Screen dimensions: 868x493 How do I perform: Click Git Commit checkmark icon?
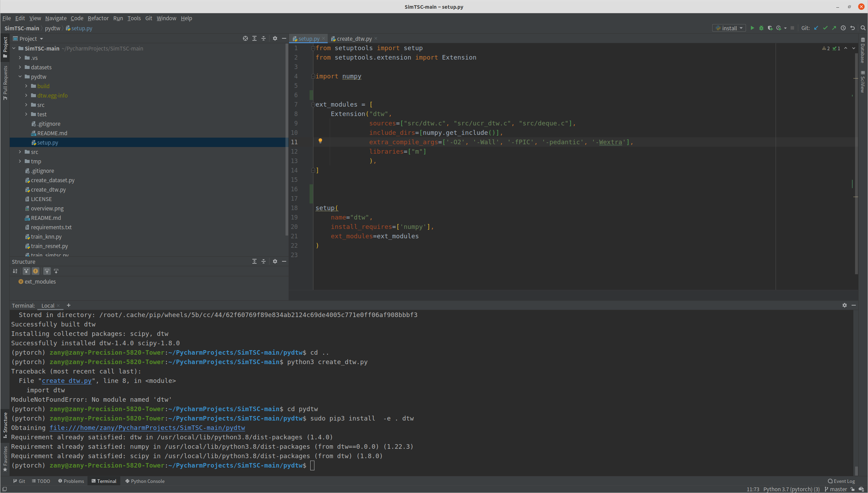click(825, 28)
